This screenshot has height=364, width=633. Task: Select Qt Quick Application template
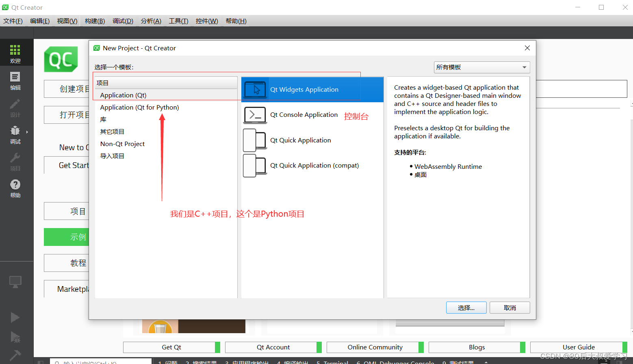click(312, 140)
